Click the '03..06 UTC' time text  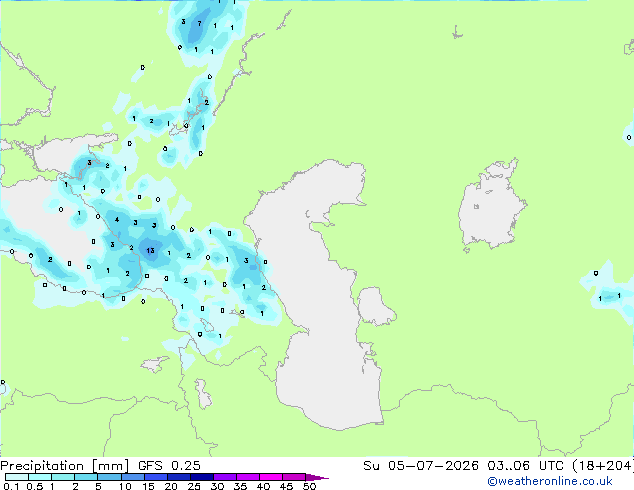(525, 466)
